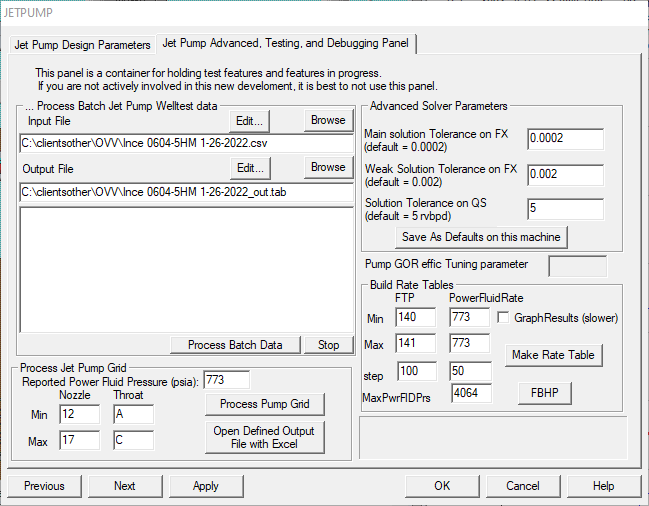
Task: Click Nozzle Max field showing 17
Action: (79, 440)
